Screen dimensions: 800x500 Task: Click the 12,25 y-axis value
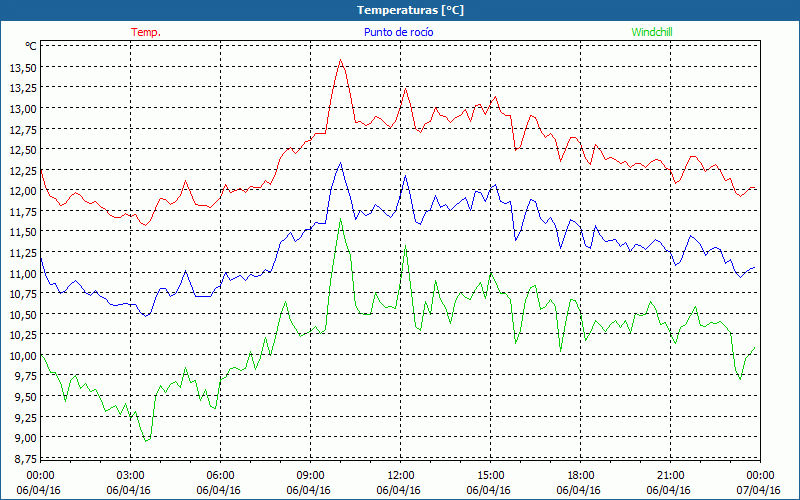pos(22,170)
